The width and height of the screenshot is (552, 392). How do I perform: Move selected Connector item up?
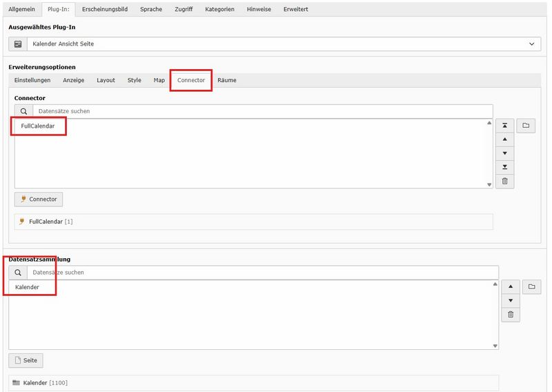coord(504,139)
